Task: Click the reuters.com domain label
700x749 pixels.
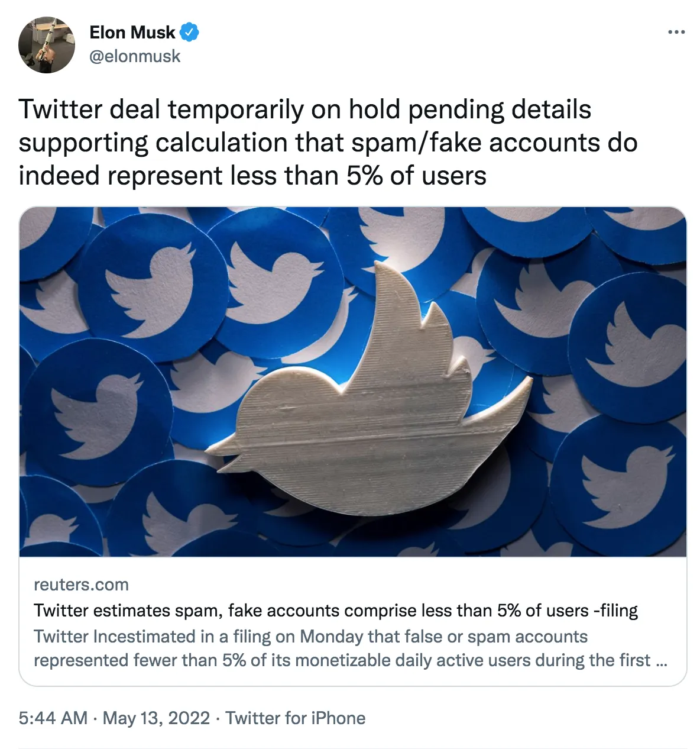Action: (x=80, y=585)
